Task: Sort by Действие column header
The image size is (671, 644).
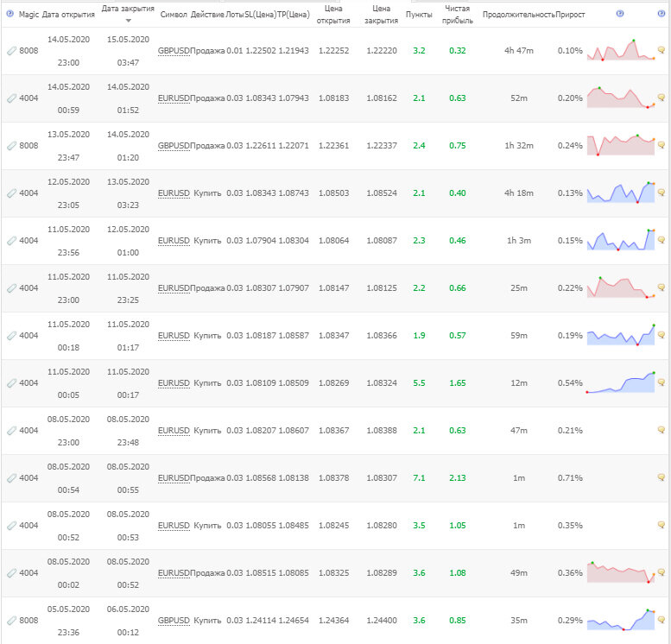Action: pos(207,15)
